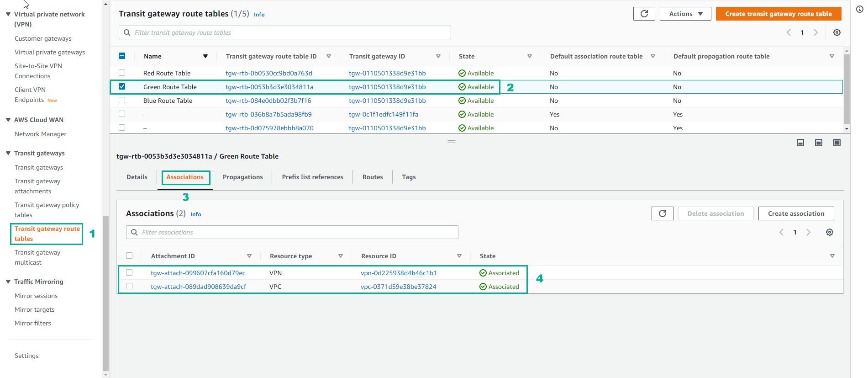Tick checkbox for tgw-rtb-0d075978ebbb8a070 row
868x378 pixels.
(122, 128)
